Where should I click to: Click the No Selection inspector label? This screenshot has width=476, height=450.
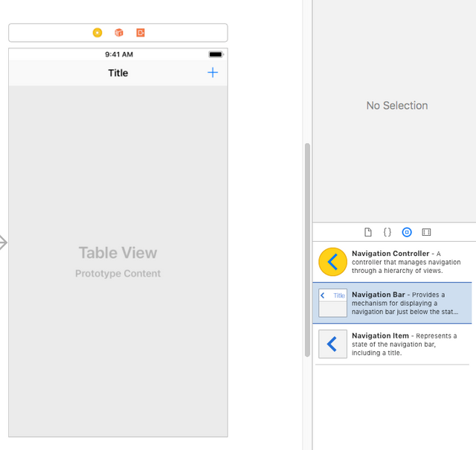[397, 106]
